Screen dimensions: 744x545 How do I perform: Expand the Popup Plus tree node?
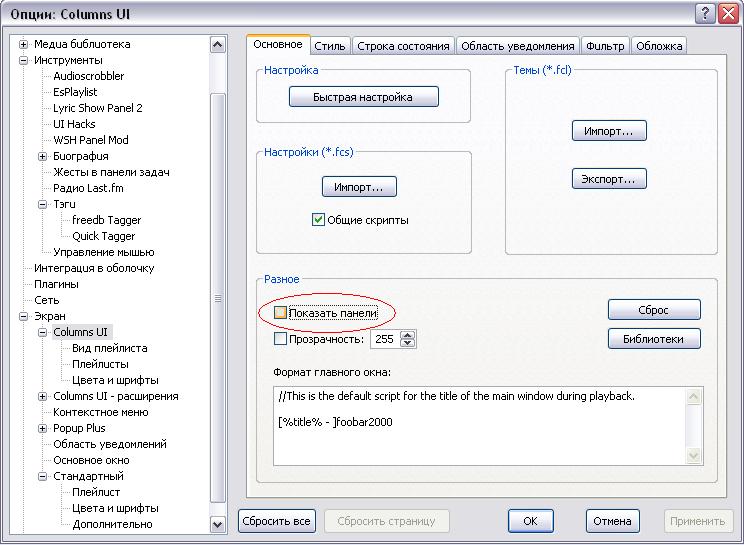(43, 428)
